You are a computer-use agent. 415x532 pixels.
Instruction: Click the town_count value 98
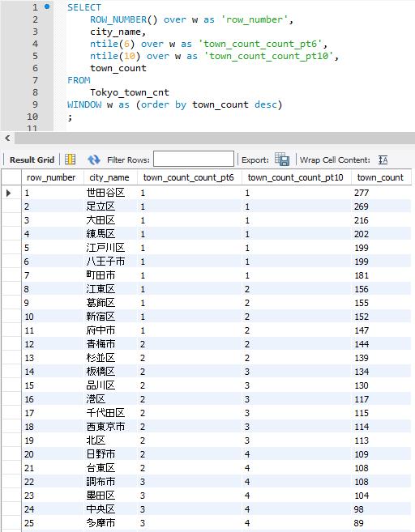(358, 509)
